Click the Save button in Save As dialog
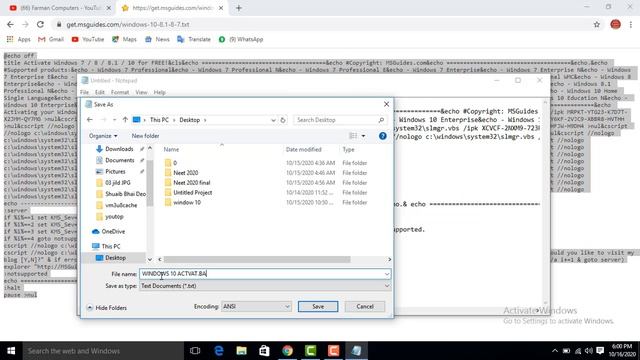Screen dimensions: 640x360 click(x=318, y=307)
